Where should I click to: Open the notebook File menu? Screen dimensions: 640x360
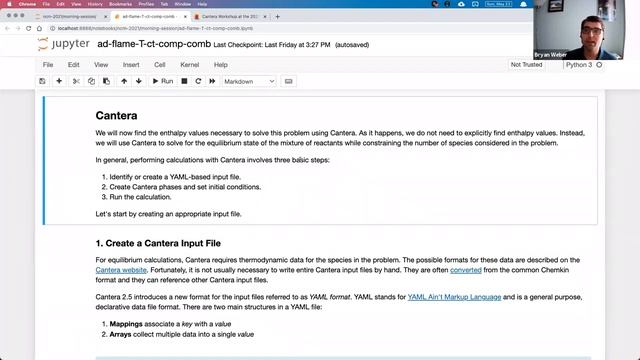(x=48, y=65)
